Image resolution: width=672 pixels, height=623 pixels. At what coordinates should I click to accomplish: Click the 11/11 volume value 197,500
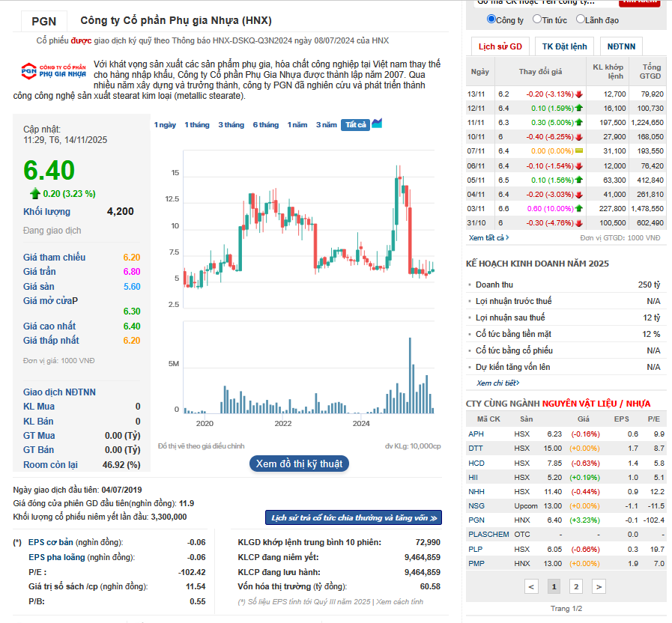[x=612, y=123]
